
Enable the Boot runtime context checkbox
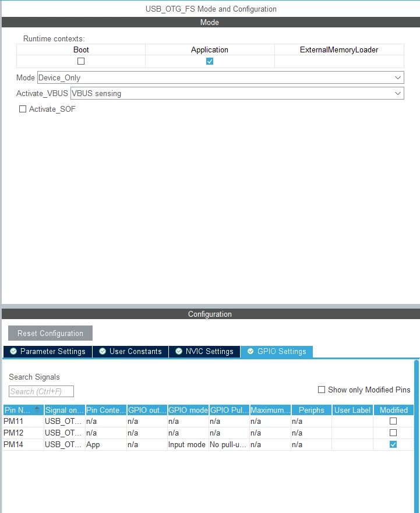point(81,61)
